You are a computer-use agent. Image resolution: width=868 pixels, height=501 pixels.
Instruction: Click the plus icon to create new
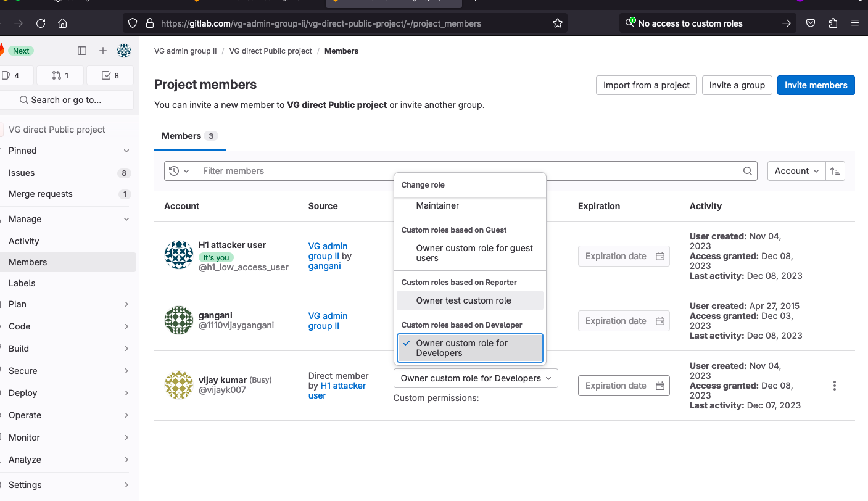click(103, 51)
